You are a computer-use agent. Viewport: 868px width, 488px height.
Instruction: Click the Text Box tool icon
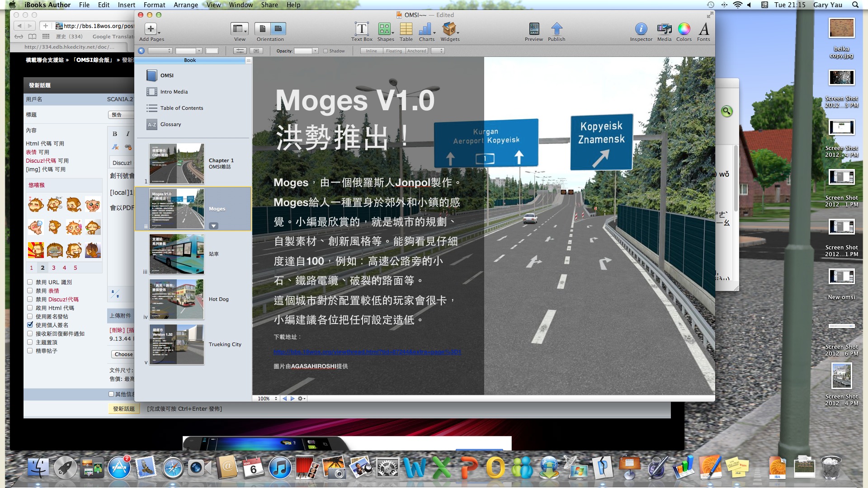coord(362,29)
